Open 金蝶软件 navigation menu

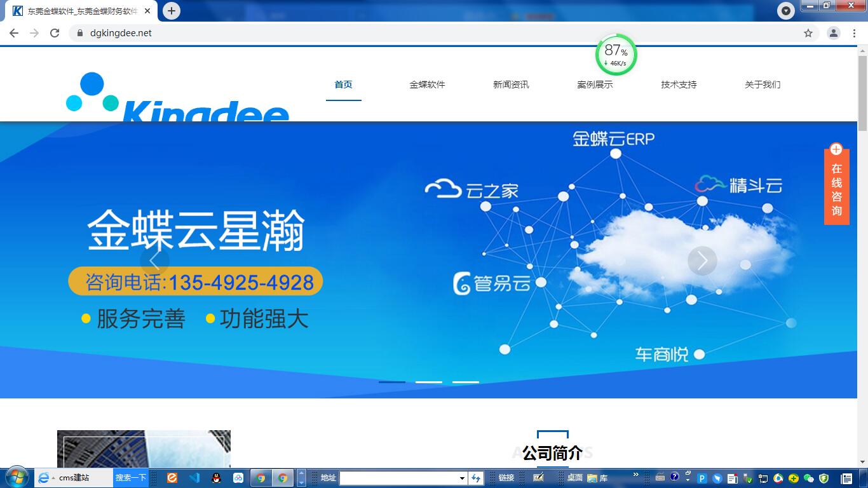click(427, 85)
